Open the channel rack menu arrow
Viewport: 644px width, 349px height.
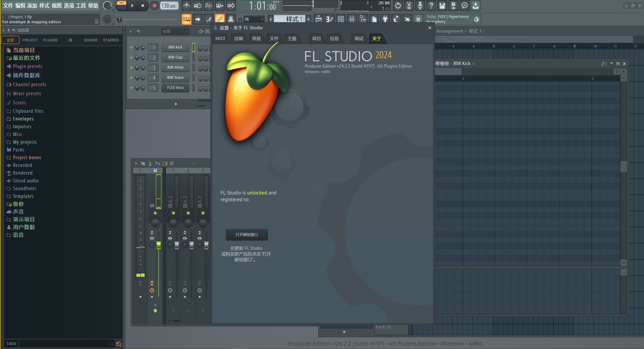131,31
